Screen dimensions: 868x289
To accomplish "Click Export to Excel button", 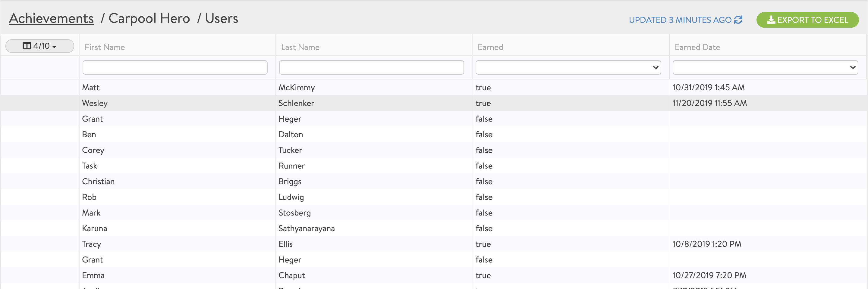I will click(807, 20).
